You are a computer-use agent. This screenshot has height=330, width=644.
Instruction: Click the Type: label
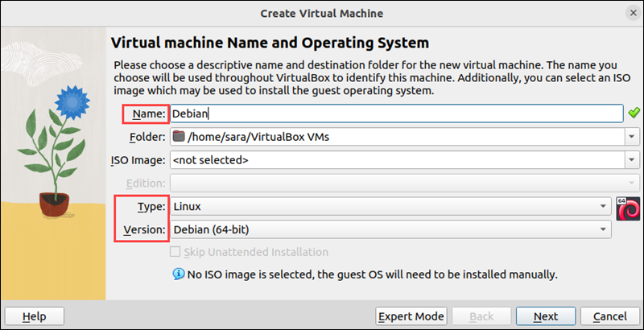(151, 207)
